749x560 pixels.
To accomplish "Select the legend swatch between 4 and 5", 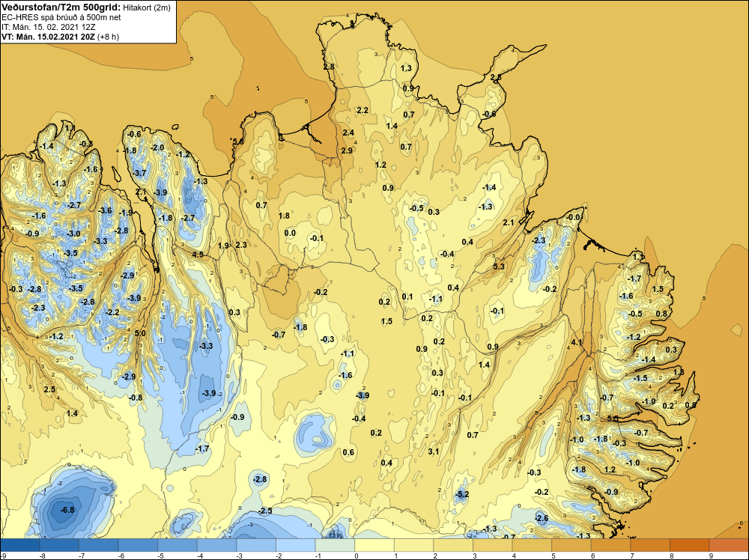I will coord(532,545).
